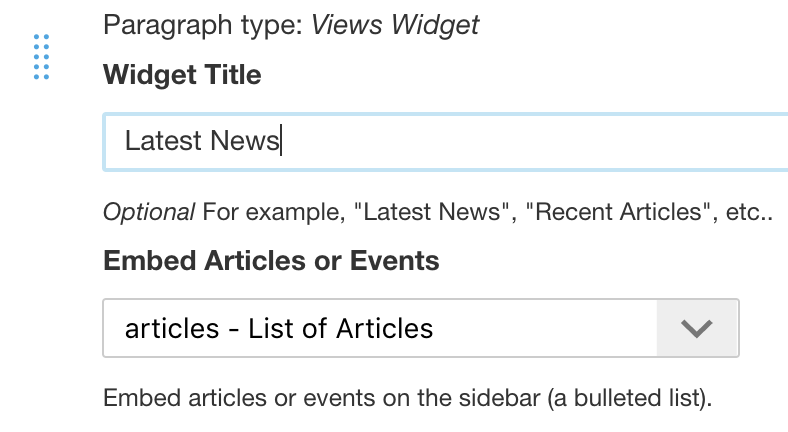The width and height of the screenshot is (788, 432).
Task: Click the "Latest News" text inside the input
Action: 201,141
